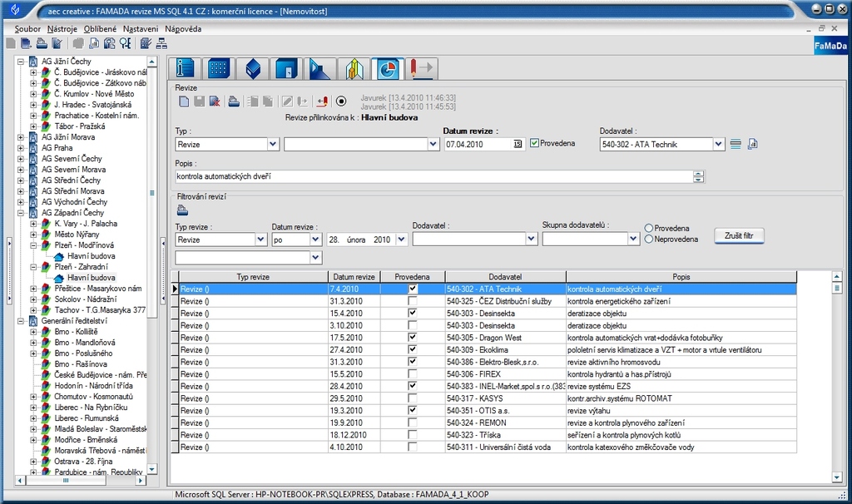The image size is (852, 504).
Task: Expand the AG Praha tree node
Action: [21, 148]
